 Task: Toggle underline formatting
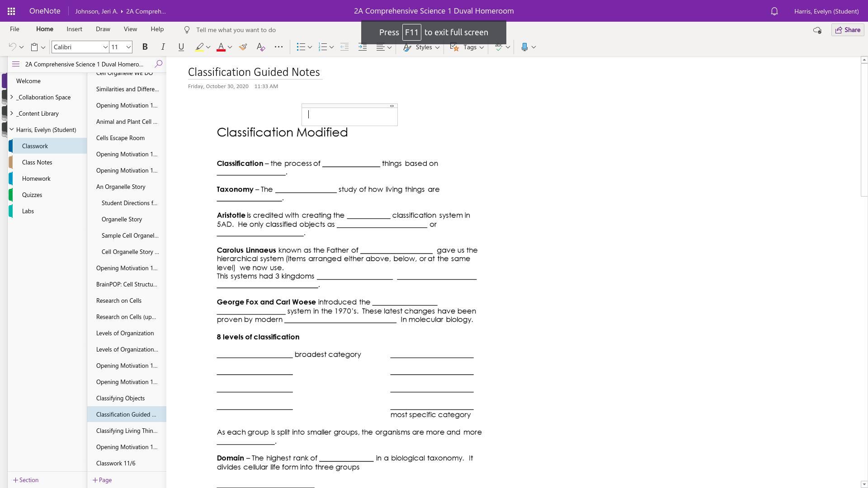click(181, 47)
